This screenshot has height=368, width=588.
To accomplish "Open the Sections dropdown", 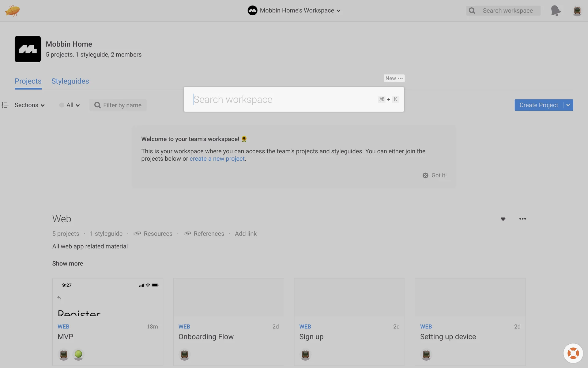I will click(30, 105).
